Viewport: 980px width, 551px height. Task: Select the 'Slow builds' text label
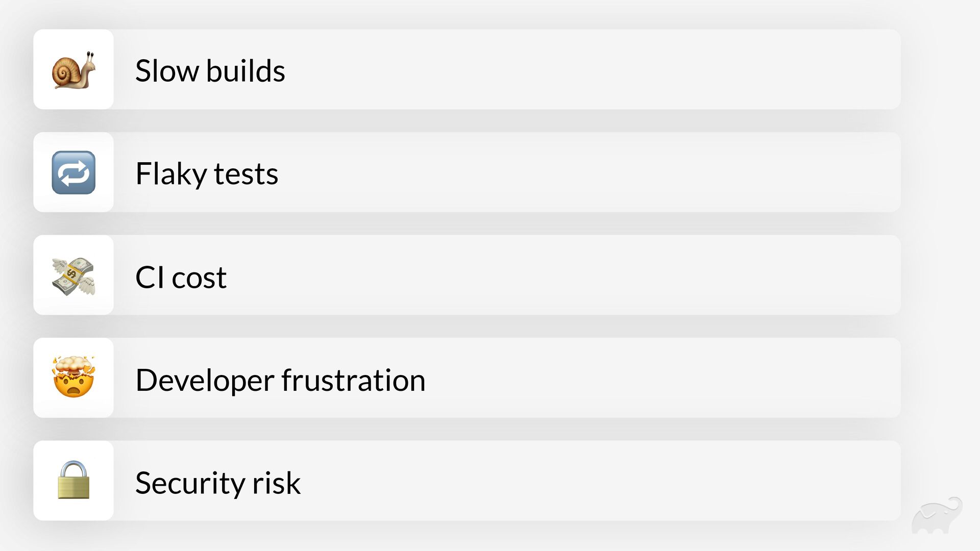210,70
